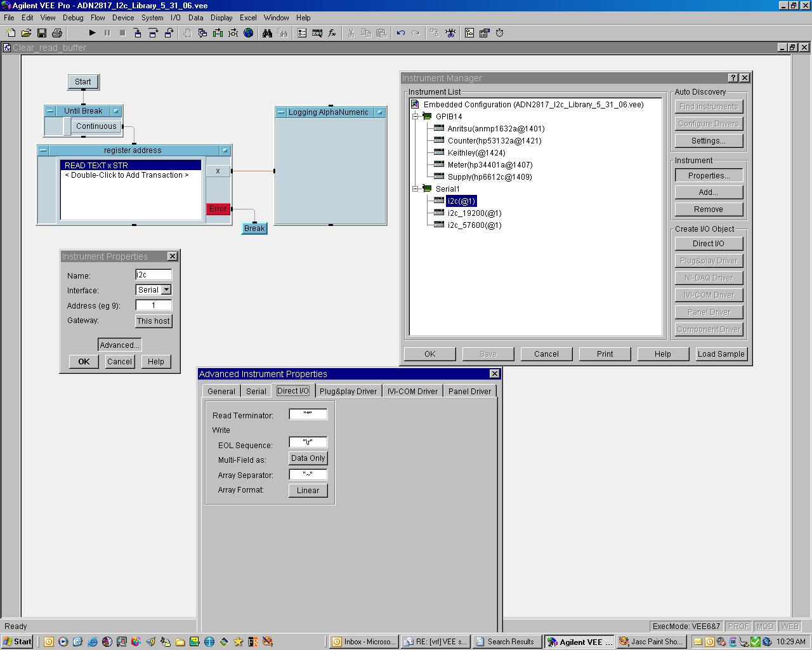Switch to the Plug&play Driver tab
Image resolution: width=812 pixels, height=650 pixels.
point(348,392)
